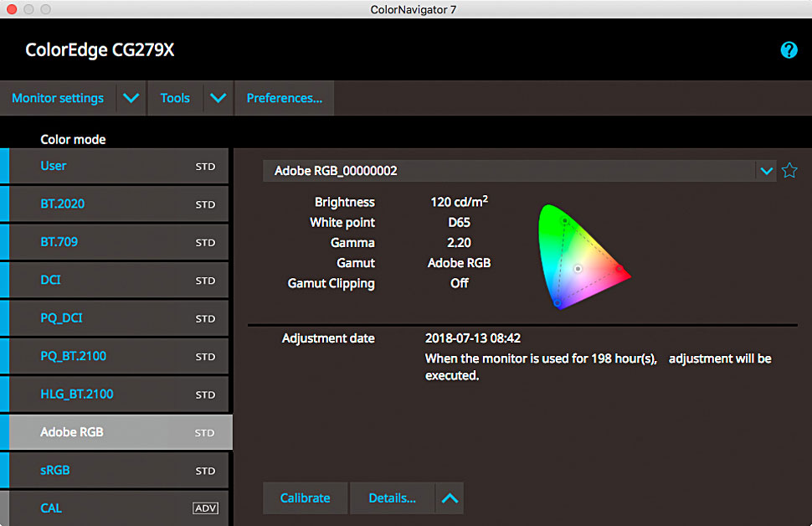Image resolution: width=812 pixels, height=526 pixels.
Task: Click the 2.20 gamma value
Action: [460, 243]
